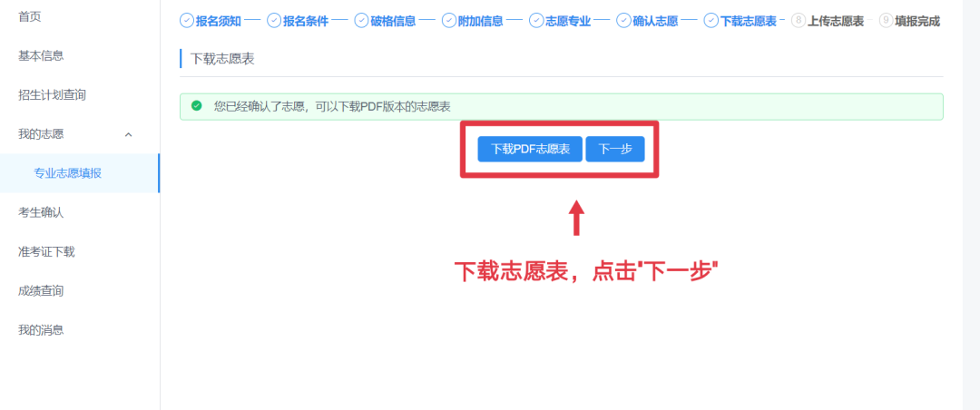This screenshot has height=410, width=980.
Task: Click the 志愿专业 step check icon
Action: [536, 21]
